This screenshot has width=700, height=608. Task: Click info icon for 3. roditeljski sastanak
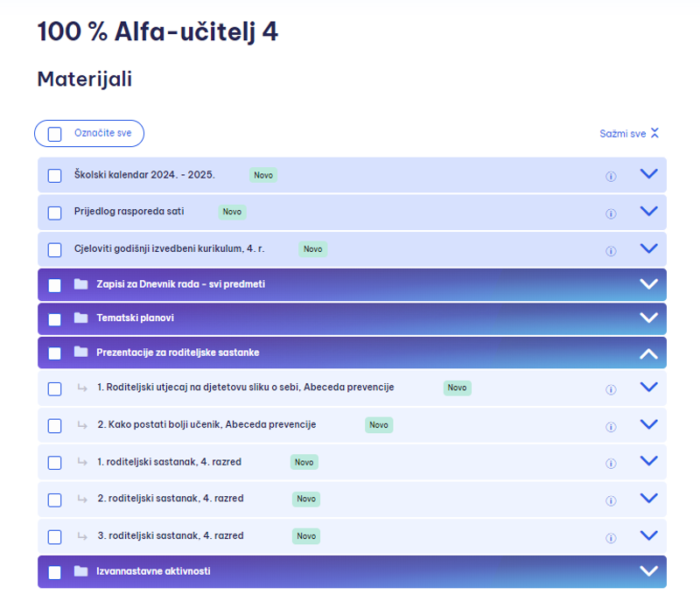point(611,538)
